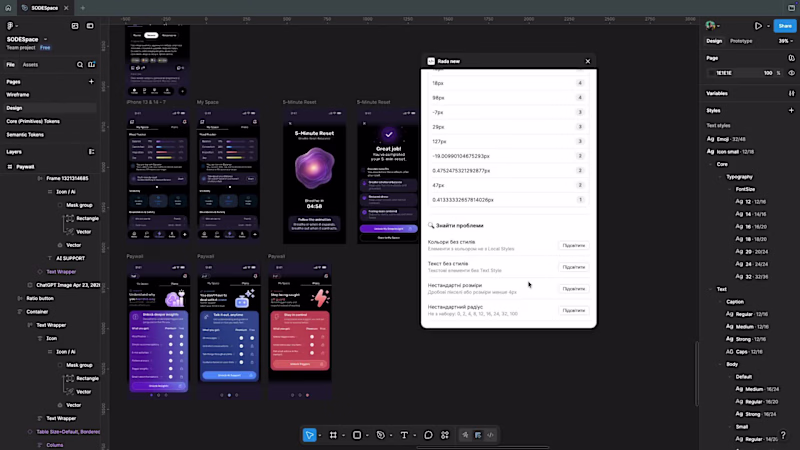Collapse all layers icon
The height and width of the screenshot is (450, 800).
coord(91,152)
